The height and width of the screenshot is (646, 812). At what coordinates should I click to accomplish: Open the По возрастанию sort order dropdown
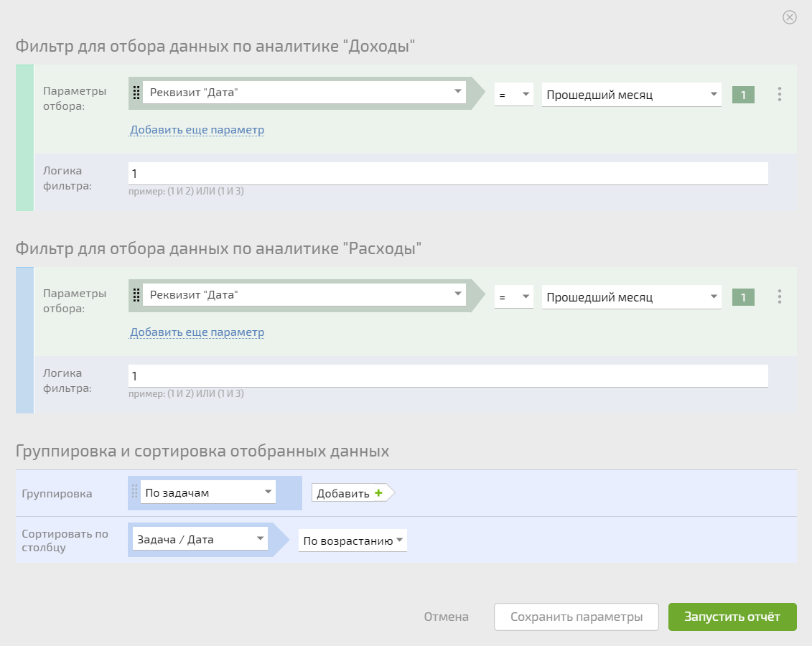pyautogui.click(x=353, y=540)
